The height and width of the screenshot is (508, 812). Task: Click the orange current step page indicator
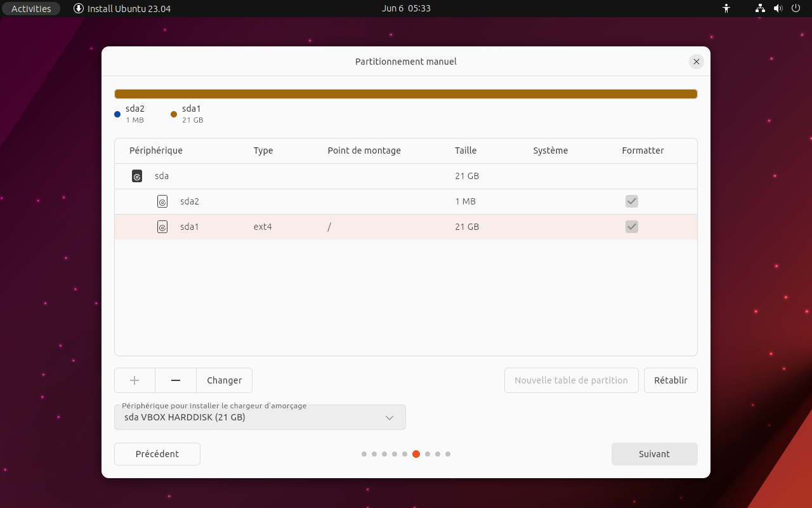[416, 454]
